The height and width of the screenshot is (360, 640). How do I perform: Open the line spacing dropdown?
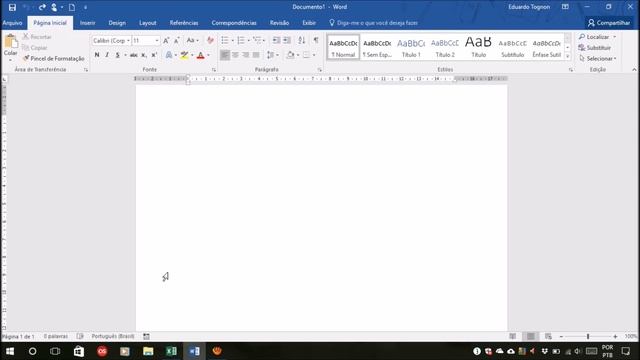point(273,55)
